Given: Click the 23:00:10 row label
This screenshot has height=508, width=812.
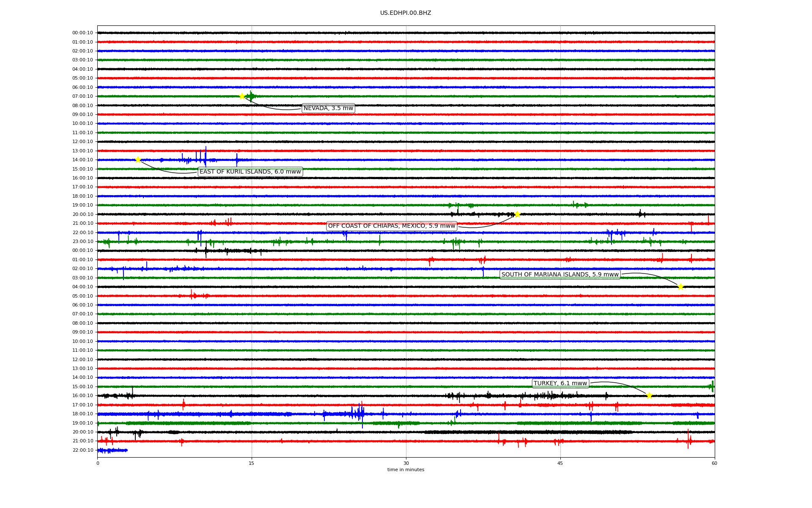Looking at the screenshot, I should [x=82, y=242].
